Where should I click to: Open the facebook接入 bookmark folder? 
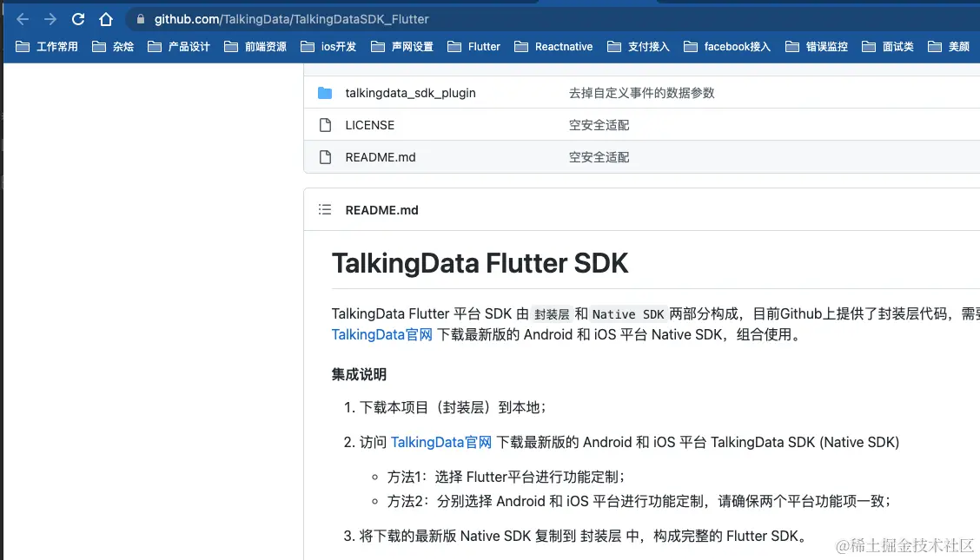click(x=727, y=47)
